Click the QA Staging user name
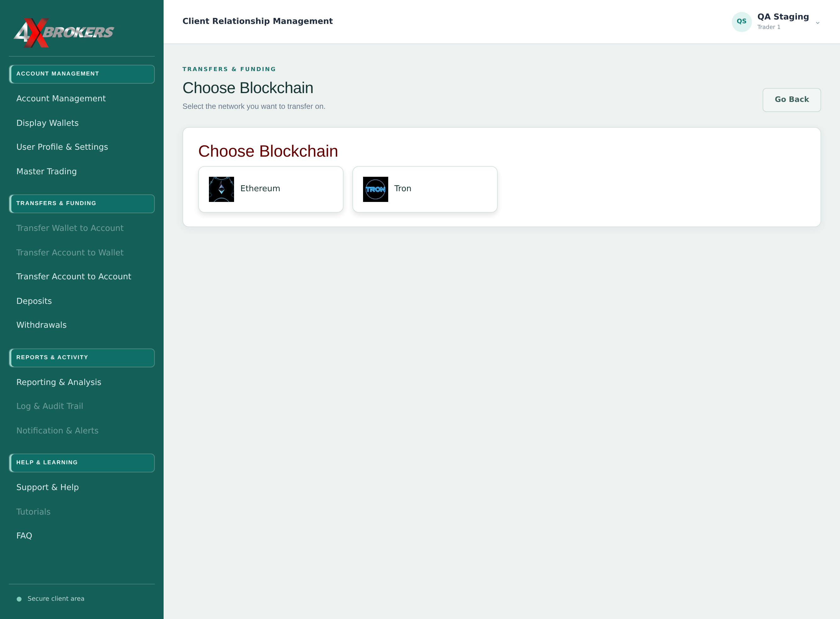This screenshot has height=619, width=840. [x=783, y=17]
